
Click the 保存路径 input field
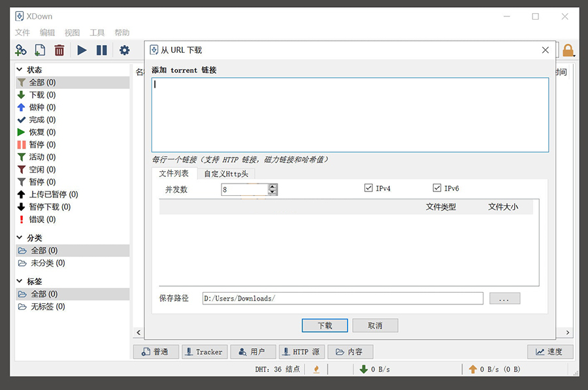[x=342, y=299]
